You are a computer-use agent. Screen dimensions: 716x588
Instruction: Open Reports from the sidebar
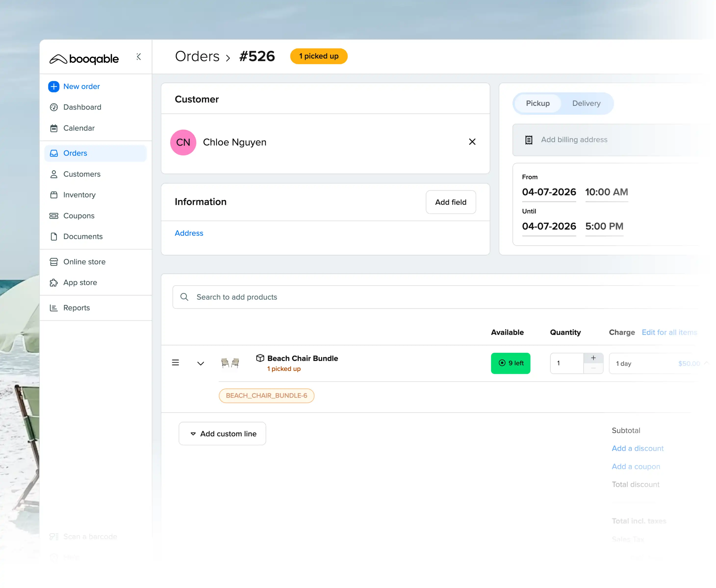(x=76, y=308)
